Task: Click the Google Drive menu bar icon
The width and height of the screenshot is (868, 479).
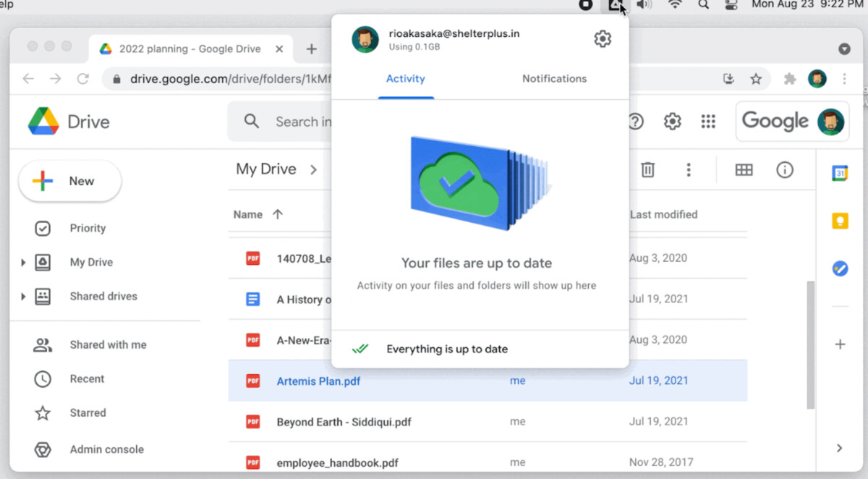Action: 615,5
